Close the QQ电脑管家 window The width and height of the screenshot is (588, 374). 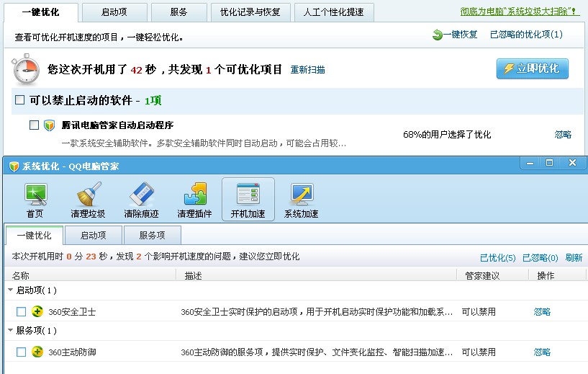pyautogui.click(x=572, y=163)
